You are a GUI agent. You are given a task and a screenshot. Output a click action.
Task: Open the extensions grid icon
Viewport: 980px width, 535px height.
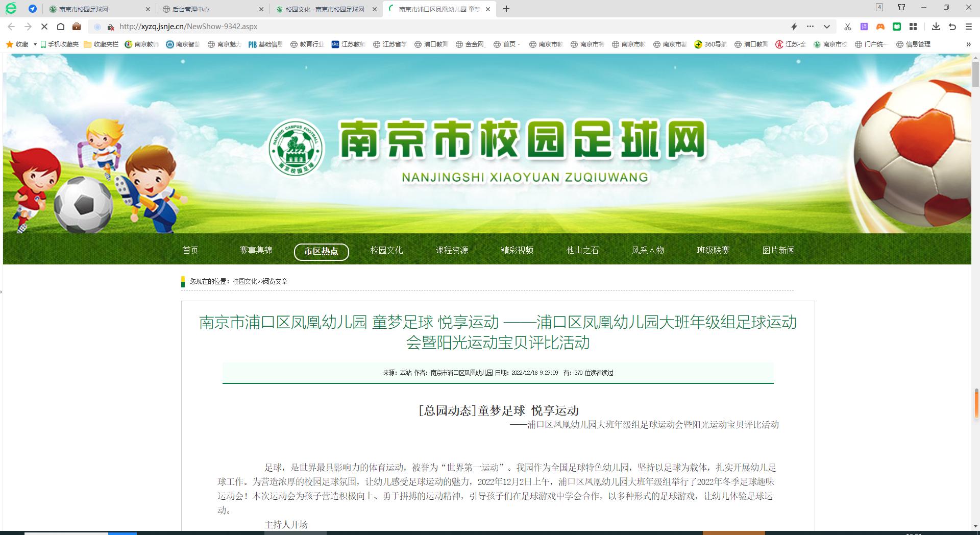click(913, 27)
